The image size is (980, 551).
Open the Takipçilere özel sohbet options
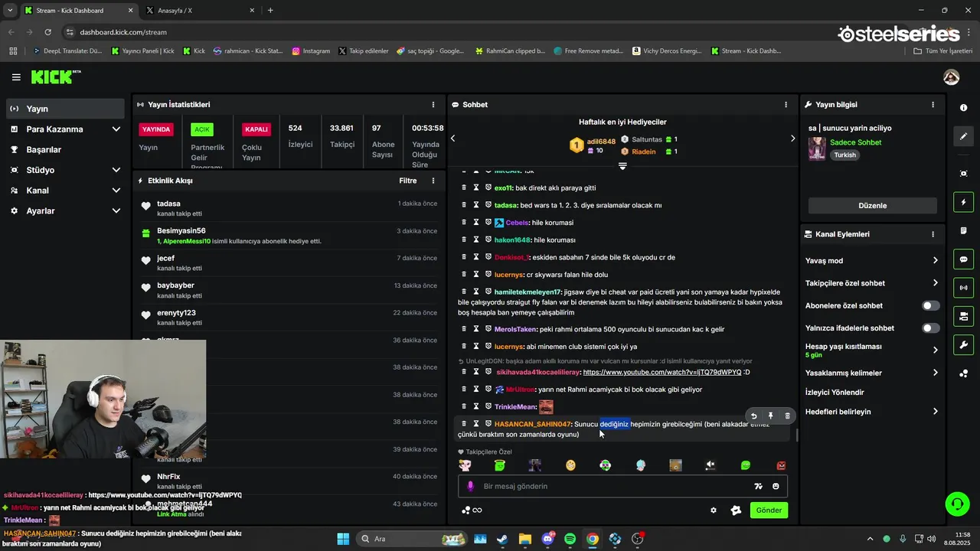871,283
